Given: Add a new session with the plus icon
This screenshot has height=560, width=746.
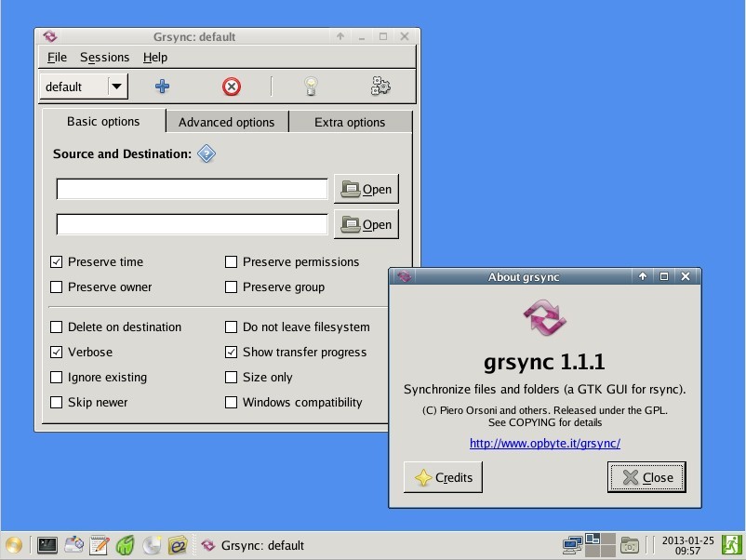Looking at the screenshot, I should point(162,87).
